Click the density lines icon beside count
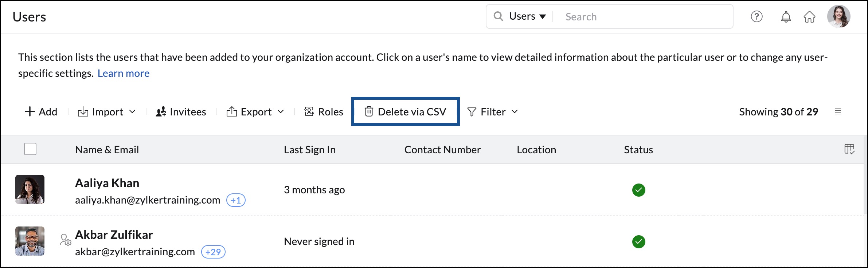868x268 pixels. [x=838, y=112]
